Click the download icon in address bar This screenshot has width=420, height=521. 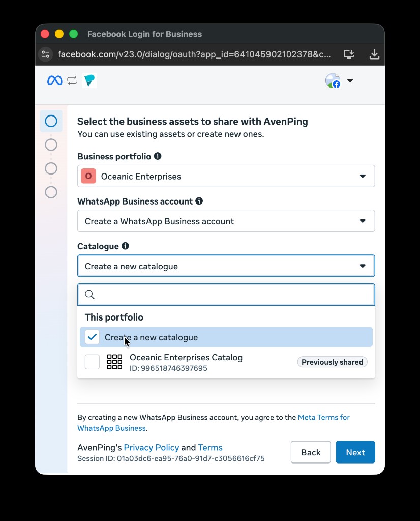374,54
